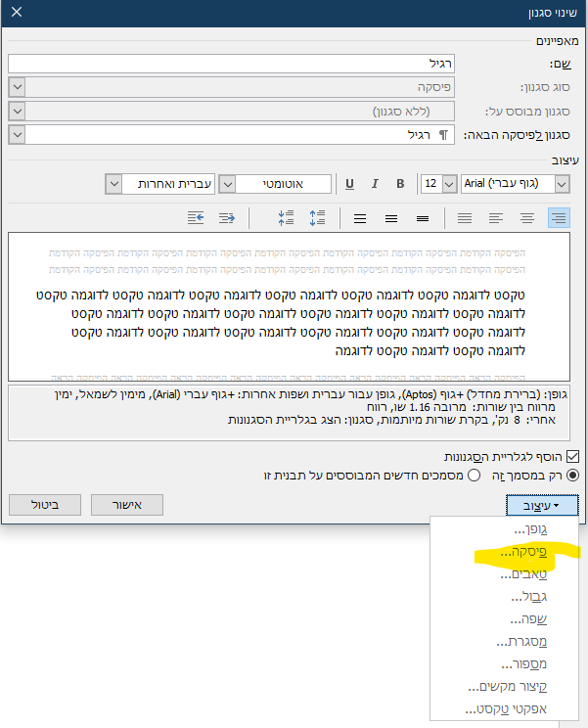Image resolution: width=588 pixels, height=728 pixels.
Task: Align paragraph text to the right
Action: [x=559, y=218]
